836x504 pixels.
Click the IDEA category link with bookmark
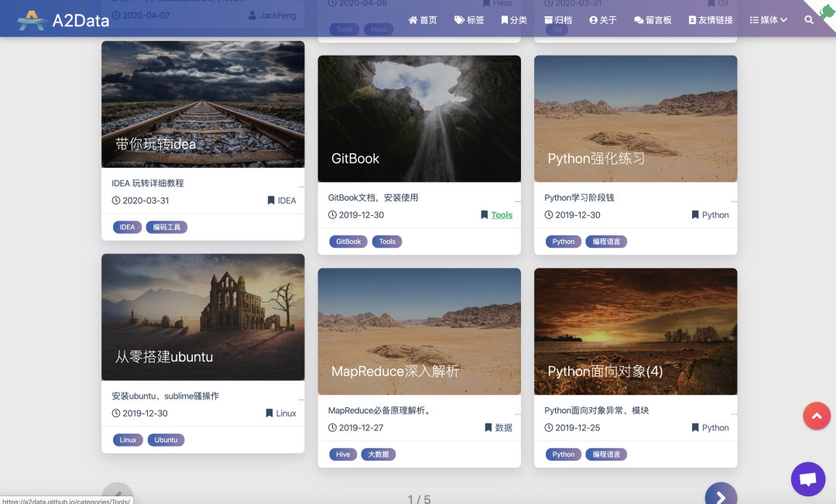tap(282, 201)
